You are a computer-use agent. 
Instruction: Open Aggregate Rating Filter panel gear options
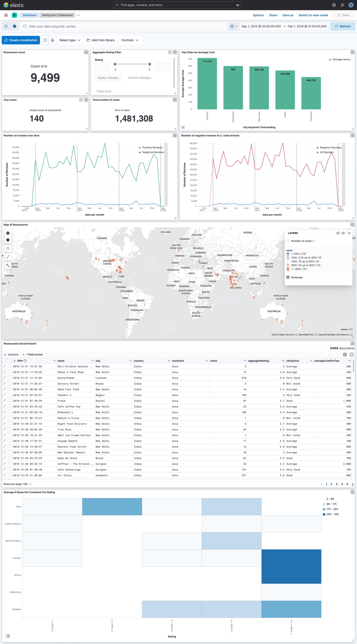tap(175, 52)
